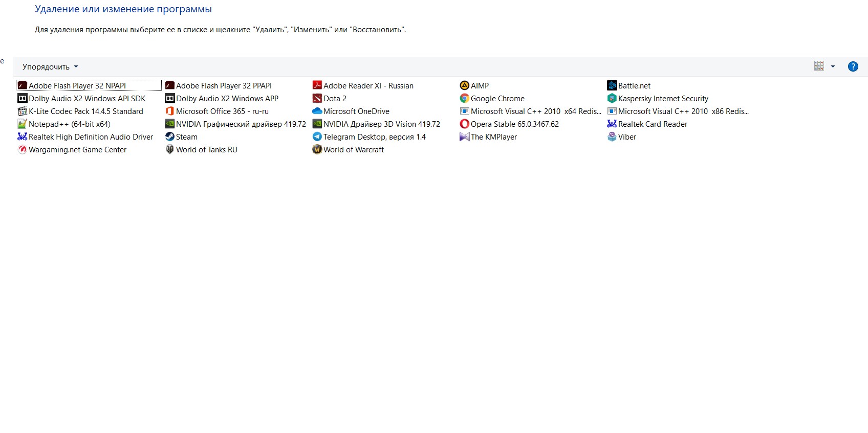Select the text Realtek High Definition Audio Driver
Viewport: 868px width, 433px height.
coord(91,137)
